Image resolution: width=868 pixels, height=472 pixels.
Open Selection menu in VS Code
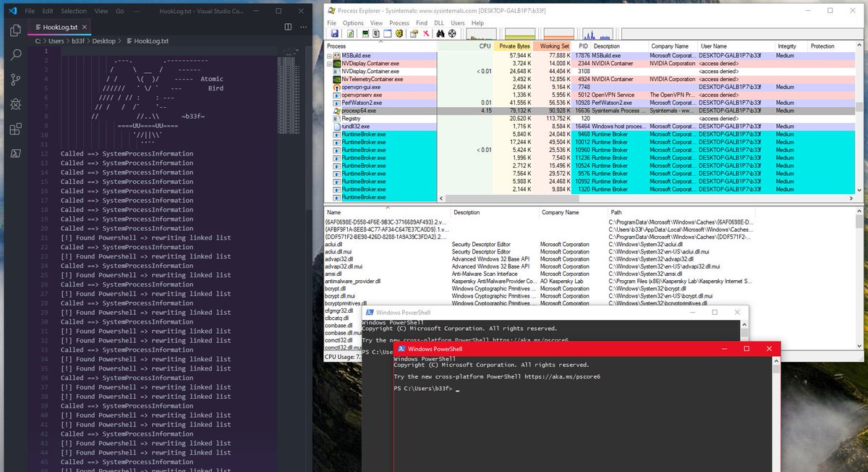[x=74, y=12]
